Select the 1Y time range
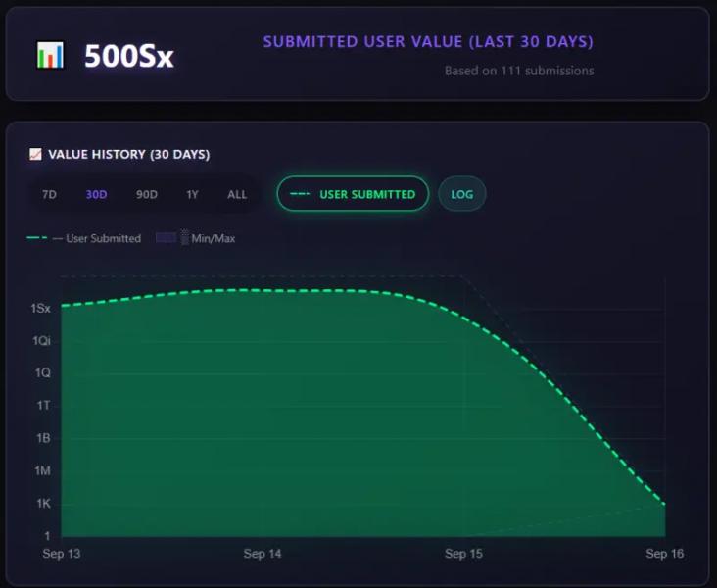This screenshot has width=717, height=588. [x=192, y=194]
